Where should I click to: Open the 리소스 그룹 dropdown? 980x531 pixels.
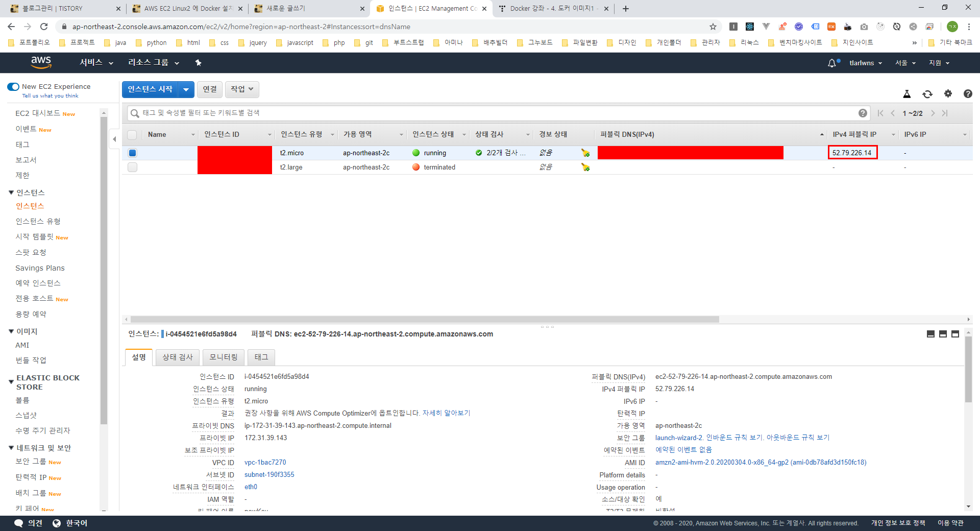(154, 62)
